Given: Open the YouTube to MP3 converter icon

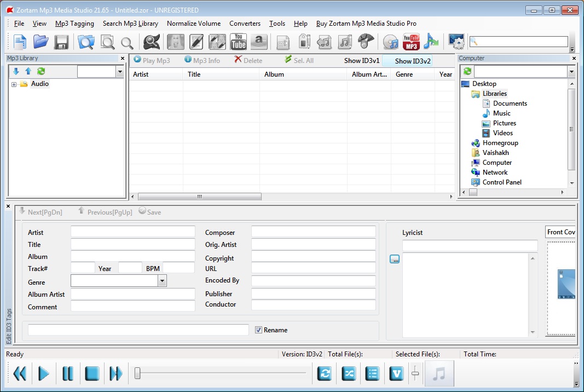Looking at the screenshot, I should tap(411, 42).
